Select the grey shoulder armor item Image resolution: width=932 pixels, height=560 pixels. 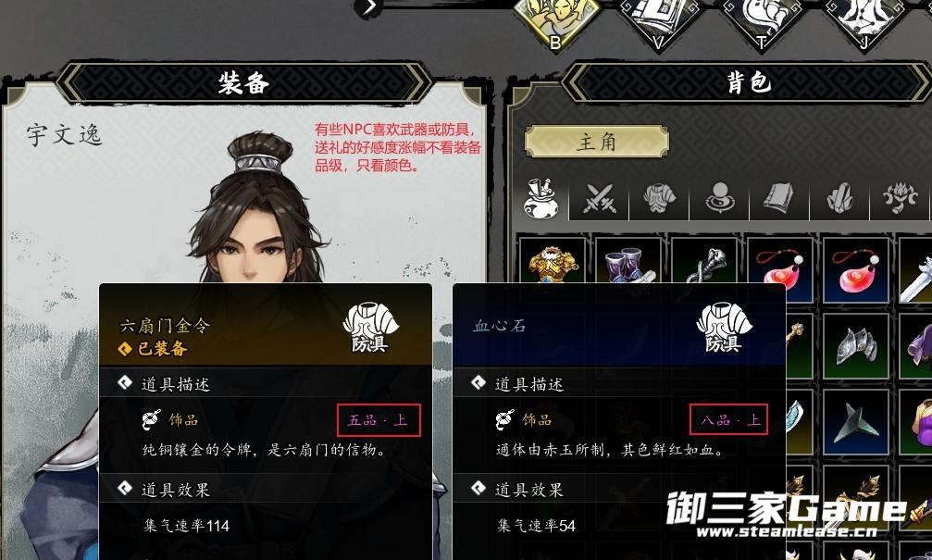coord(856,345)
